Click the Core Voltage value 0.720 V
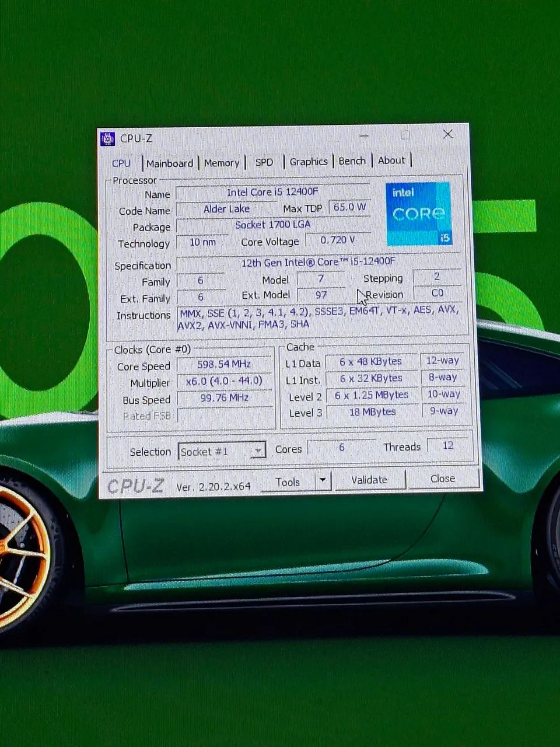 pyautogui.click(x=338, y=240)
